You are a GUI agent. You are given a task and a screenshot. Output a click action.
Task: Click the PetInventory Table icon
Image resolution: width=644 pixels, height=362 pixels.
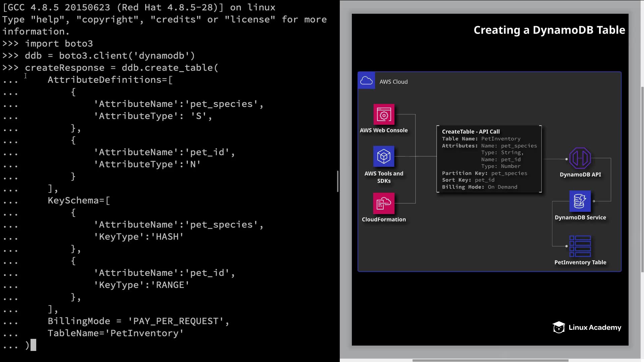(580, 246)
